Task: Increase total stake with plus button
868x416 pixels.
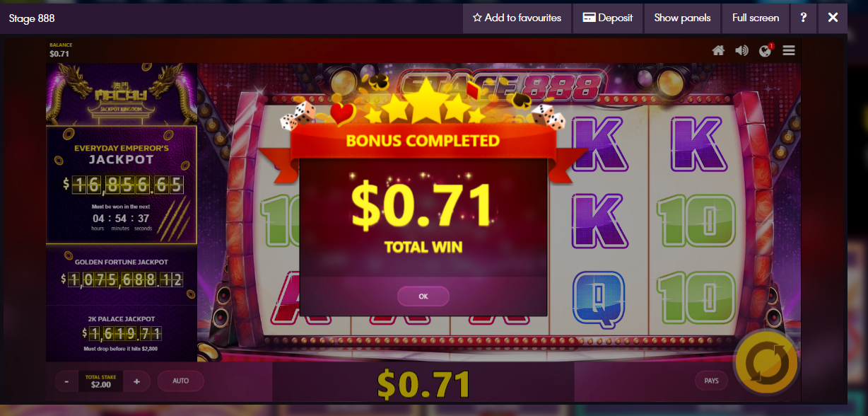Action: pyautogui.click(x=136, y=381)
